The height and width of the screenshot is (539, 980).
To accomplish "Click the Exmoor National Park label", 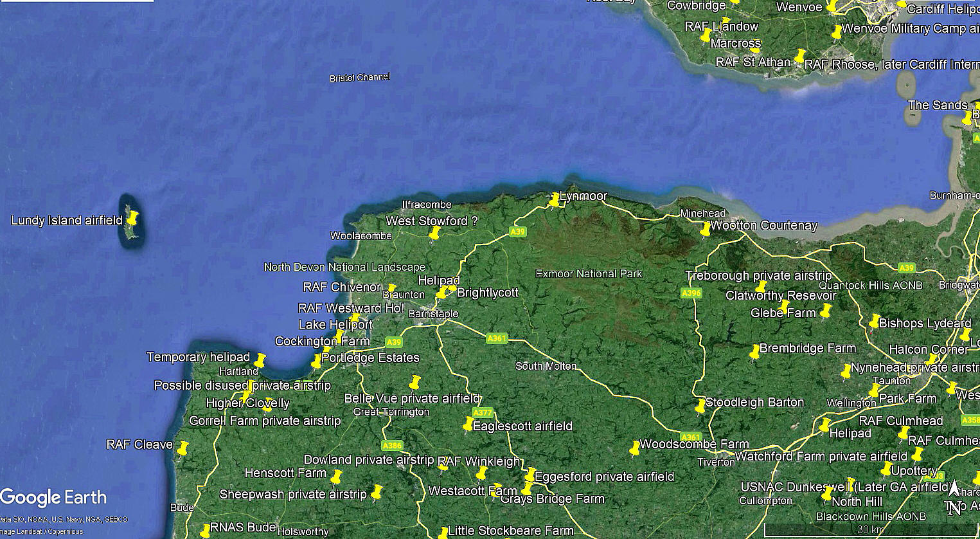I will tap(589, 273).
